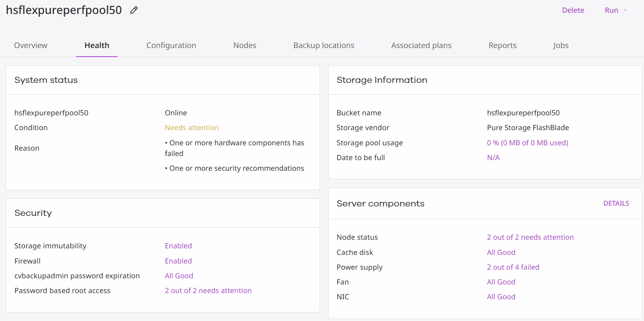Open the Configuration tab
Image resolution: width=644 pixels, height=321 pixels.
tap(171, 46)
